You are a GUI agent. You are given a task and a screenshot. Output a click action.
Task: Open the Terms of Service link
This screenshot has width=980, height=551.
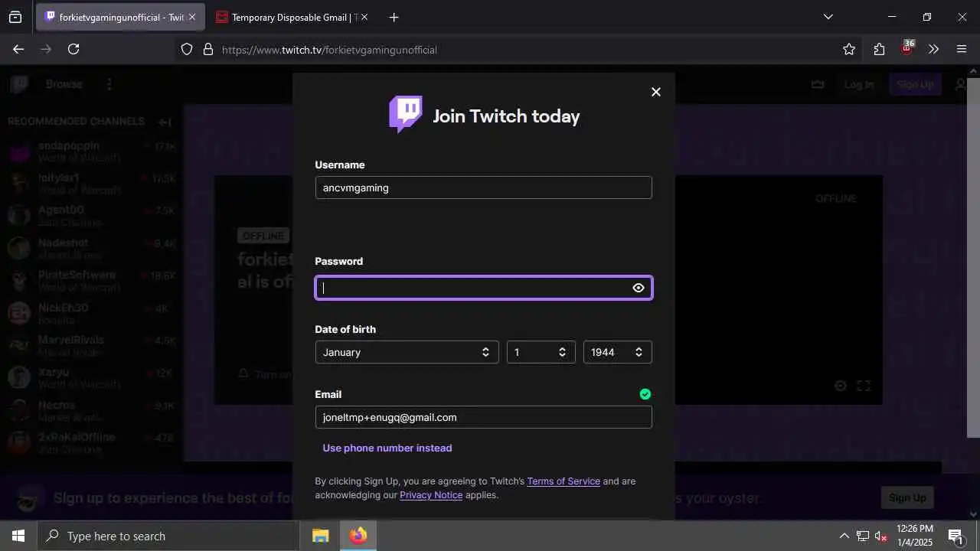pyautogui.click(x=563, y=481)
